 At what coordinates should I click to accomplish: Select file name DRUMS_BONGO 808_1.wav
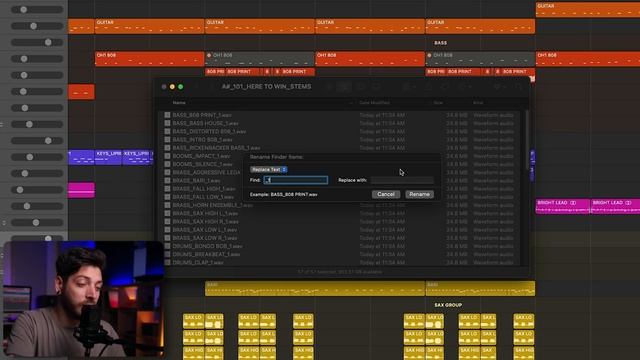[207, 246]
